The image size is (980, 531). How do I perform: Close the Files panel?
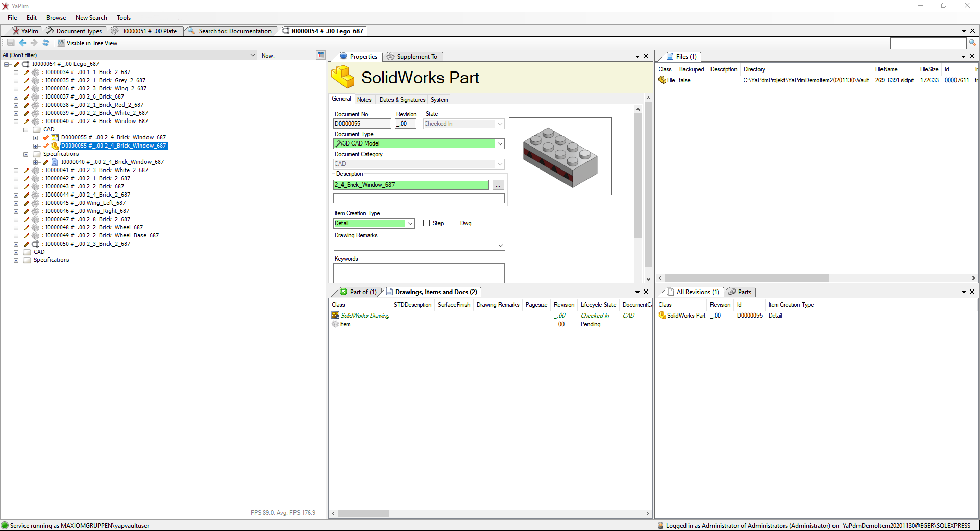pos(972,57)
